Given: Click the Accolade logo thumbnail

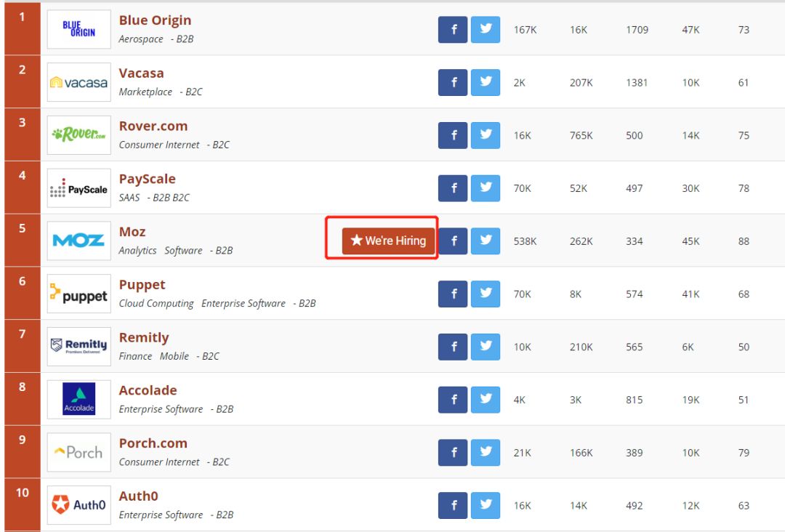Looking at the screenshot, I should 79,400.
